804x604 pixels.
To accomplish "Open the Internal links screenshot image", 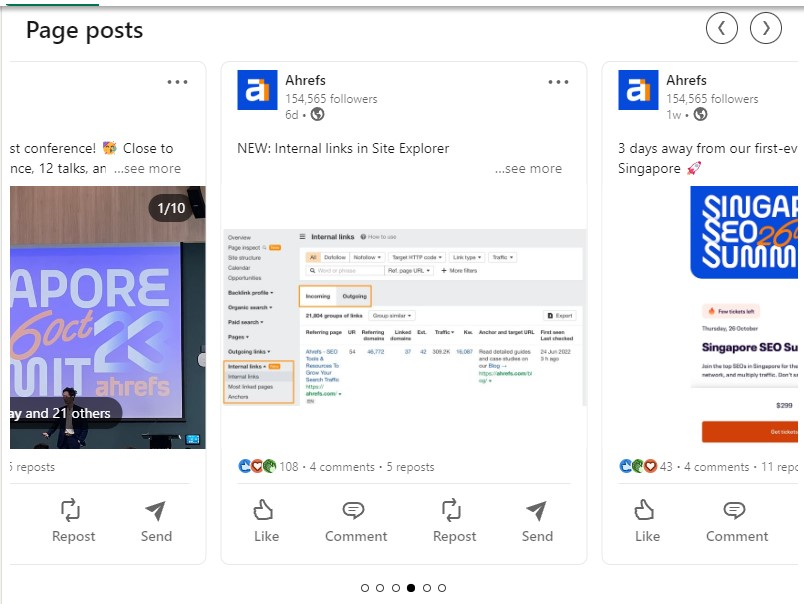I will pyautogui.click(x=404, y=317).
